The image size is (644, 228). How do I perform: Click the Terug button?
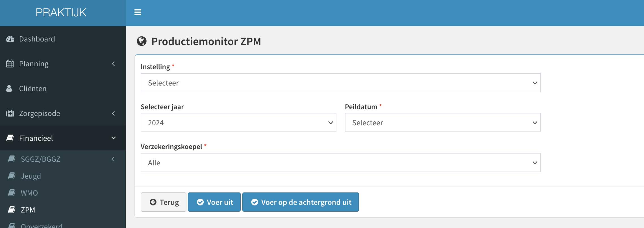click(164, 202)
